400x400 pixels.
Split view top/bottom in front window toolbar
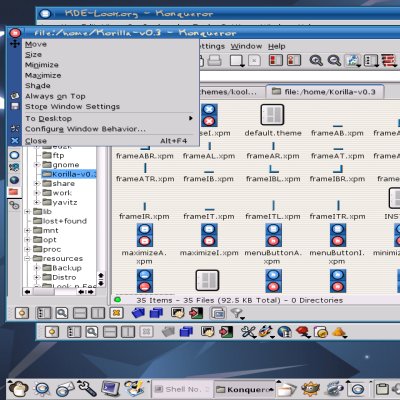pyautogui.click(x=80, y=313)
